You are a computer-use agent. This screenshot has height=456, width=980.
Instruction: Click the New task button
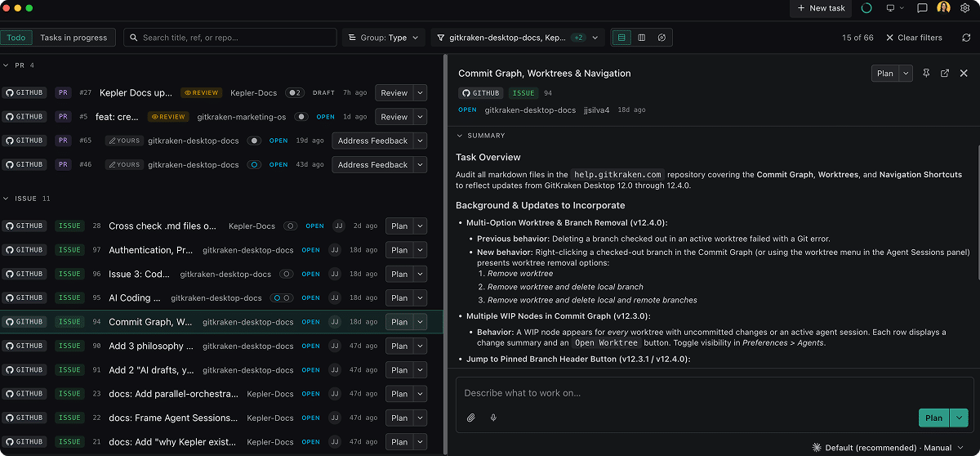tap(821, 8)
